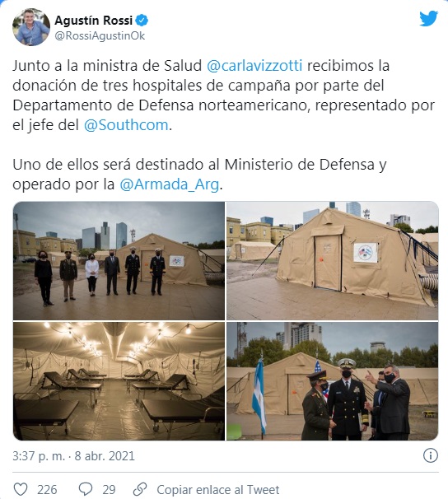View photo with Argentine flag
This screenshot has width=448, height=499.
(x=333, y=381)
